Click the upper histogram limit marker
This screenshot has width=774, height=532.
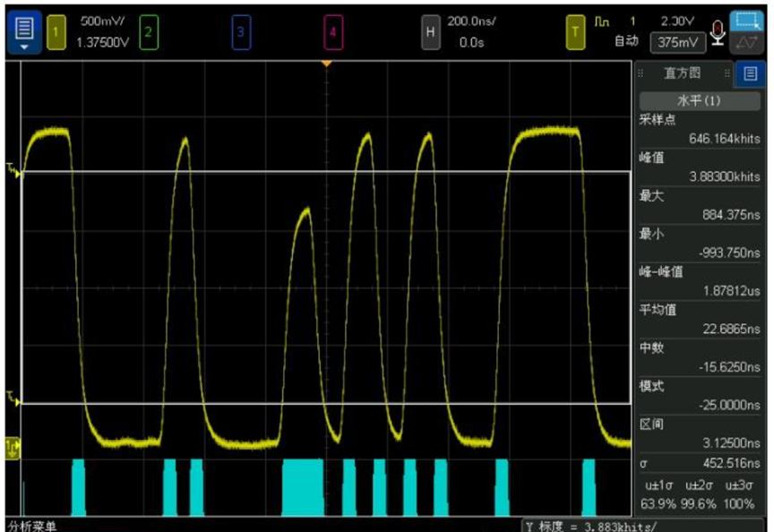(13, 170)
